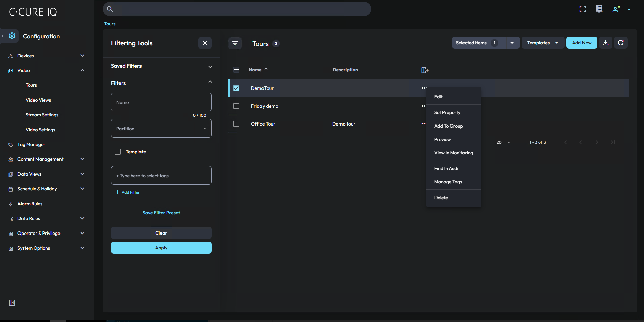Viewport: 644px width, 322px height.
Task: Refresh the Tours list
Action: click(621, 43)
